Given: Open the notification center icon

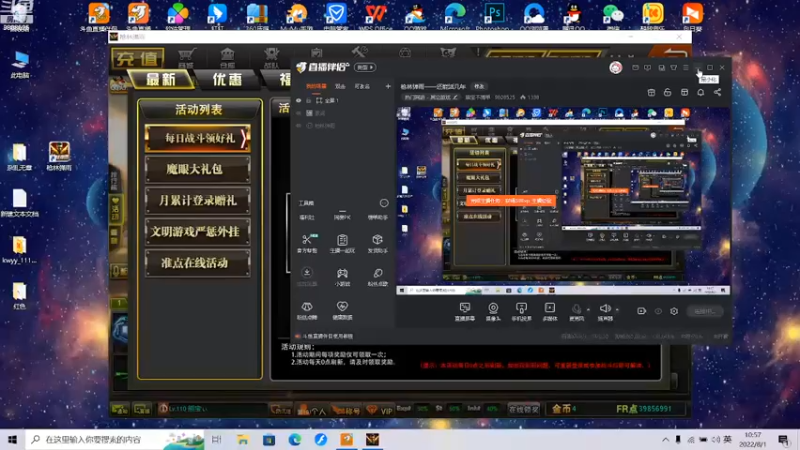Looking at the screenshot, I should coord(783,439).
